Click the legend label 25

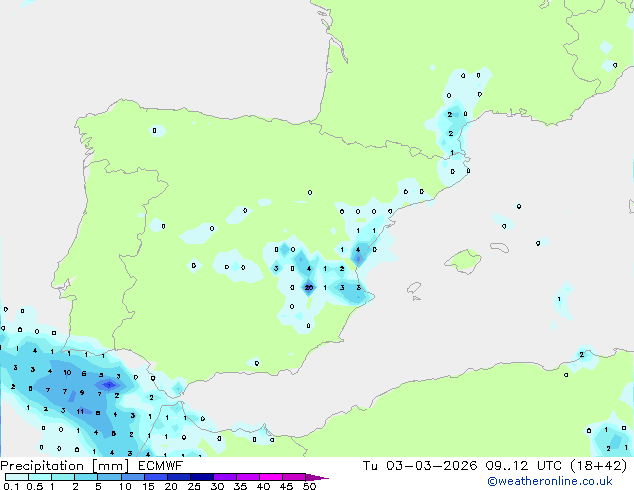pos(194,486)
